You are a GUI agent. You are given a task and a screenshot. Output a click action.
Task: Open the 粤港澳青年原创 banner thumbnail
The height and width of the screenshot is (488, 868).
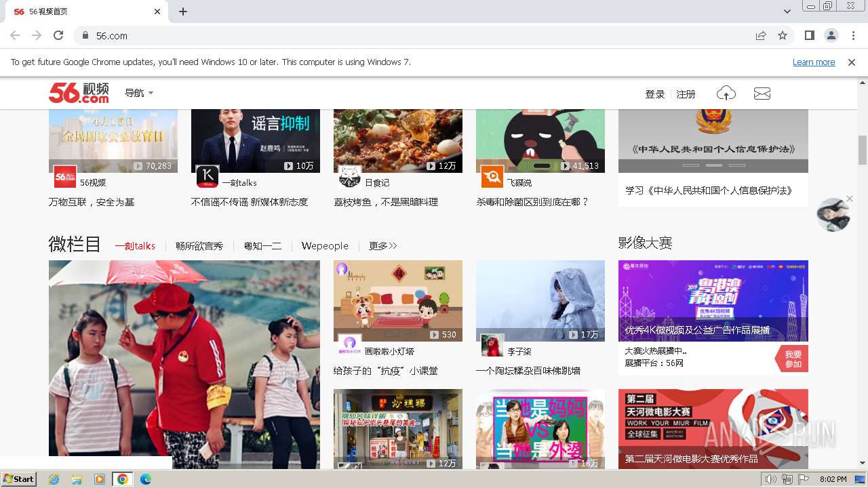[x=713, y=301]
